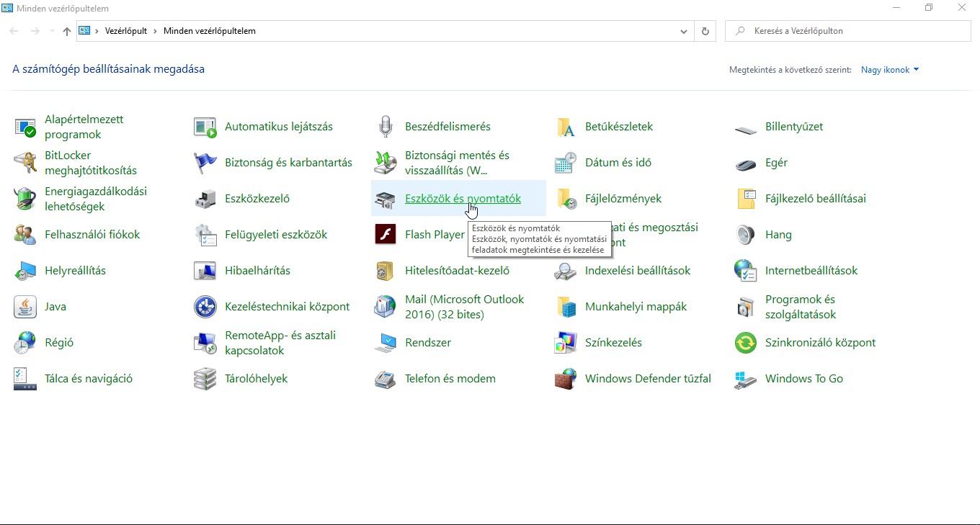
Task: Go up one level with arrow
Action: pyautogui.click(x=67, y=31)
